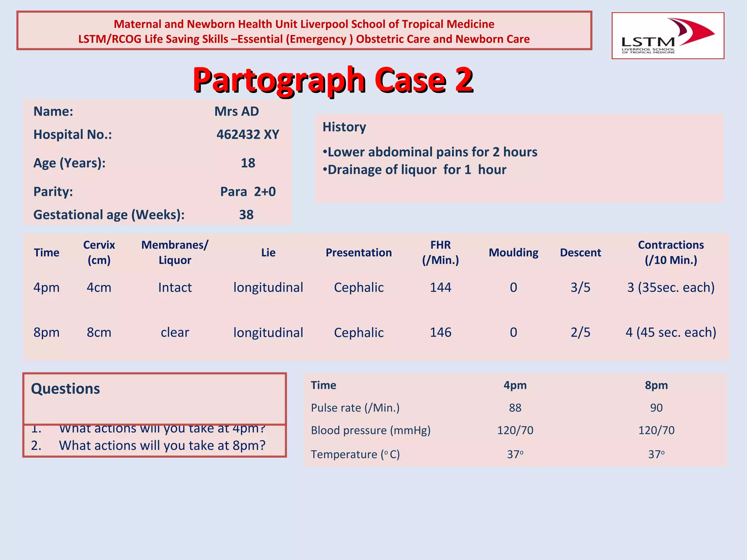Select the Para 2+0 parity value
The image size is (747, 560).
click(248, 191)
